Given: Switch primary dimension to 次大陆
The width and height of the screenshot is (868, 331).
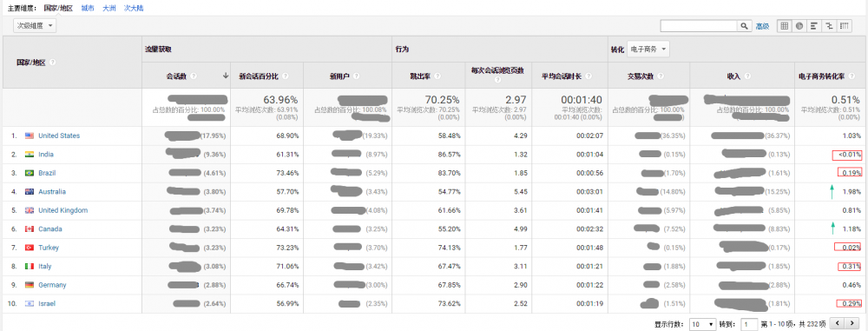Looking at the screenshot, I should click(x=134, y=9).
